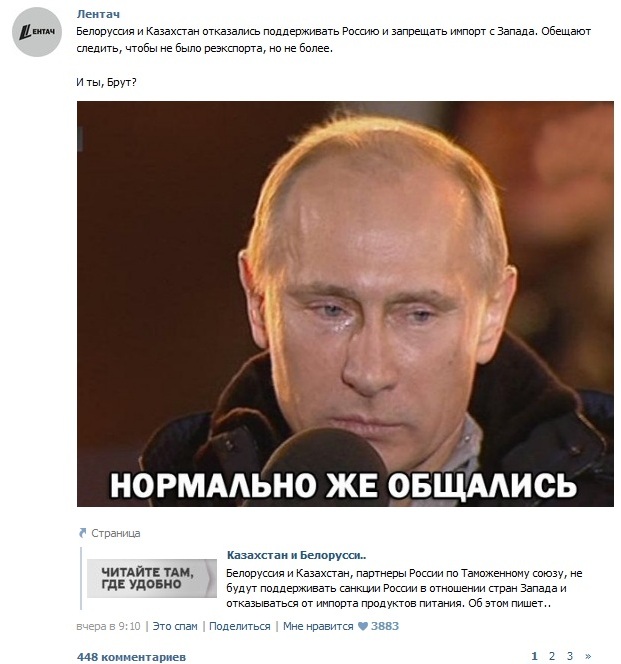Open the Лентач author name link
The height and width of the screenshot is (664, 621).
[x=98, y=14]
